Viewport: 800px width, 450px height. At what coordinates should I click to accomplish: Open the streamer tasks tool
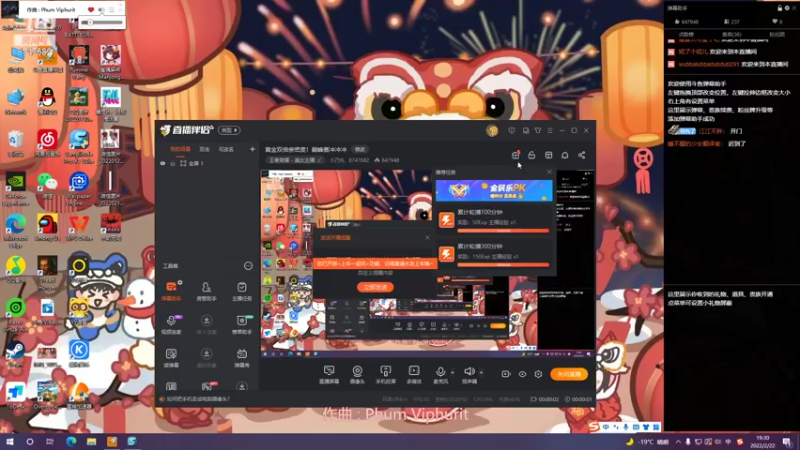click(242, 290)
